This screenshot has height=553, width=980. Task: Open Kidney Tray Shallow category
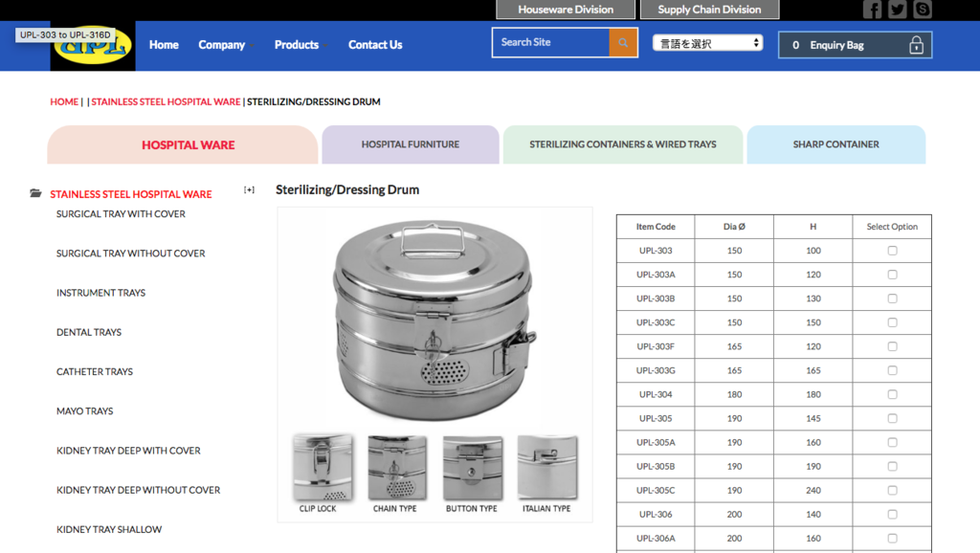click(109, 529)
